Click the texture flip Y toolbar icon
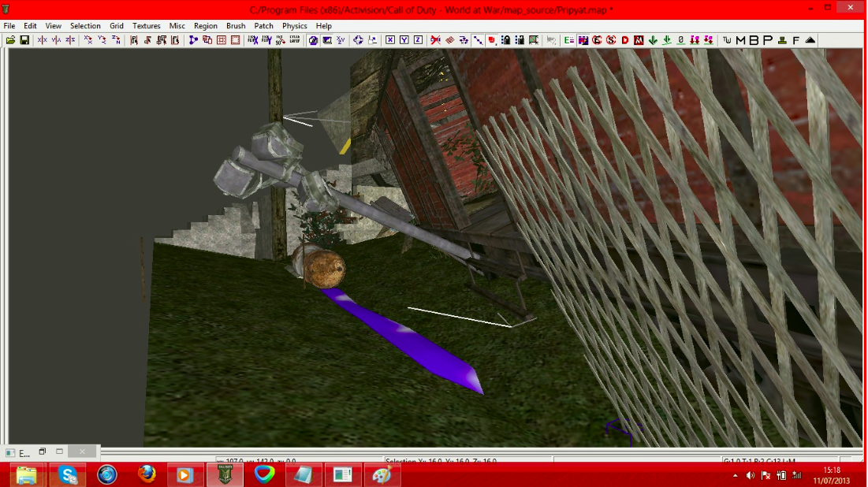Screen dimensions: 868x487 266,40
